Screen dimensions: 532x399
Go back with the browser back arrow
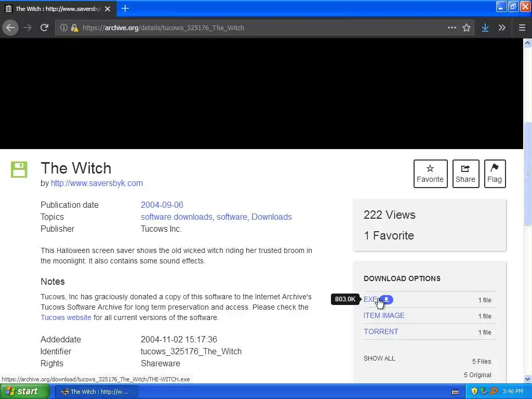(10, 28)
